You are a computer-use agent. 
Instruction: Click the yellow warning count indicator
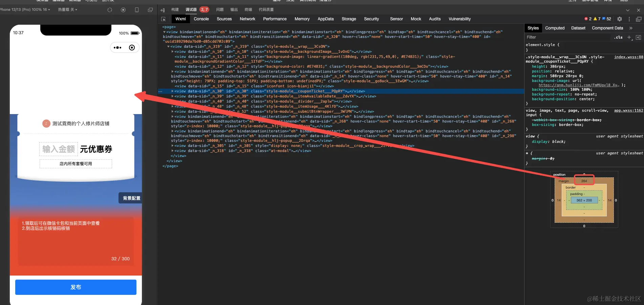click(x=597, y=19)
